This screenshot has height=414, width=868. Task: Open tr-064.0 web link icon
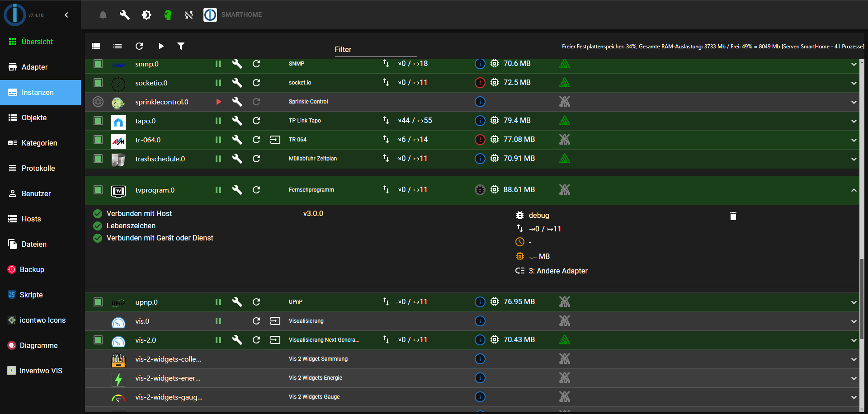(x=275, y=140)
